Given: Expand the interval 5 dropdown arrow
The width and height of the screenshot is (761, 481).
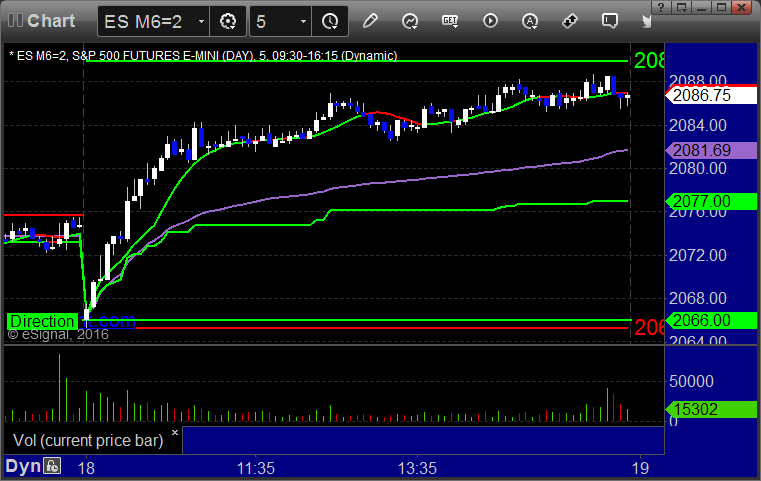Looking at the screenshot, I should pyautogui.click(x=303, y=21).
